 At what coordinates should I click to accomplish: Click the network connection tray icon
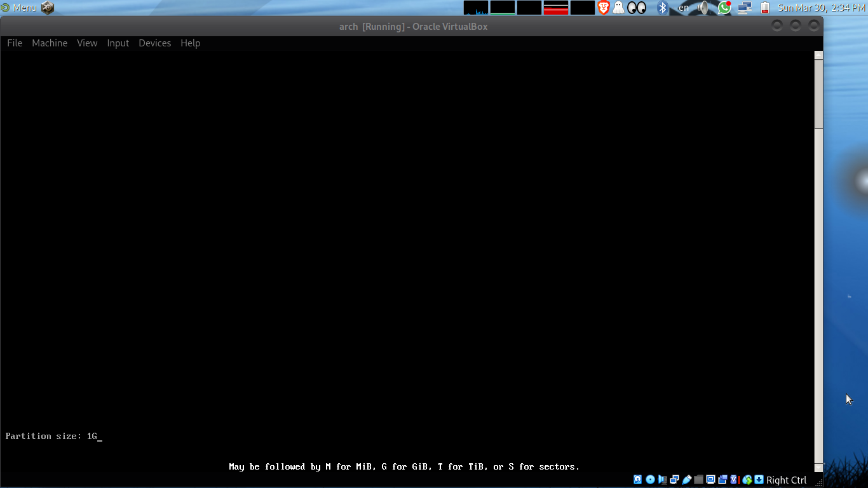click(745, 8)
